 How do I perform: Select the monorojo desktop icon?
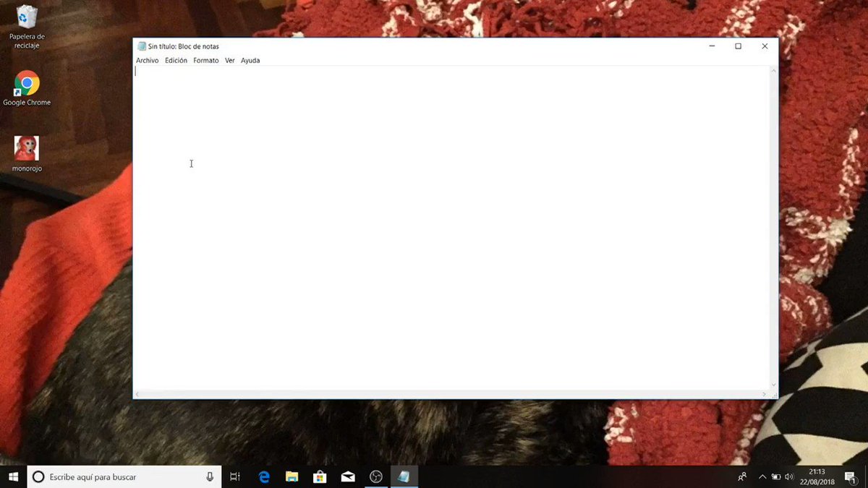point(27,154)
